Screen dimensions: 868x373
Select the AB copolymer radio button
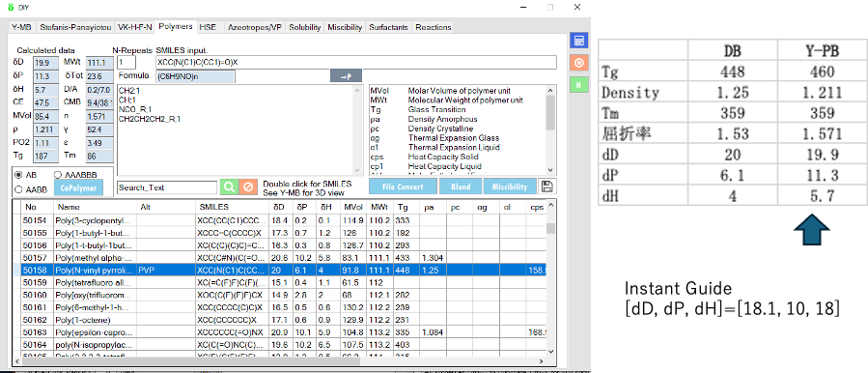19,175
